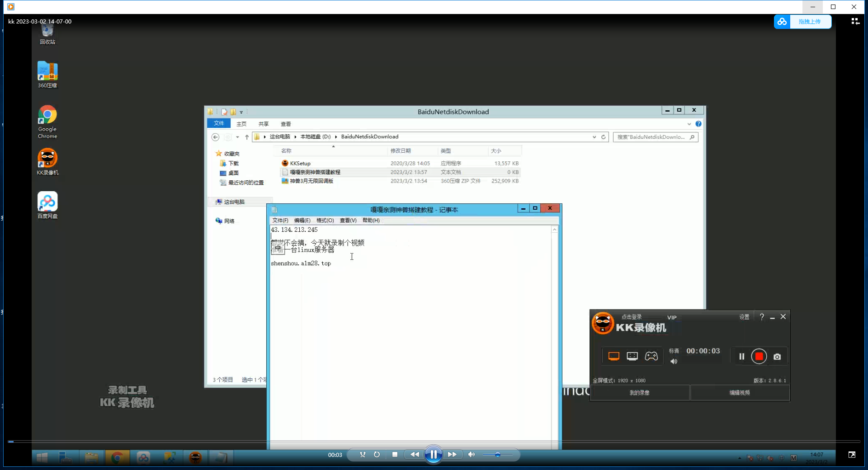This screenshot has width=868, height=470.
Task: Toggle shuffle in the player controls
Action: [363, 455]
